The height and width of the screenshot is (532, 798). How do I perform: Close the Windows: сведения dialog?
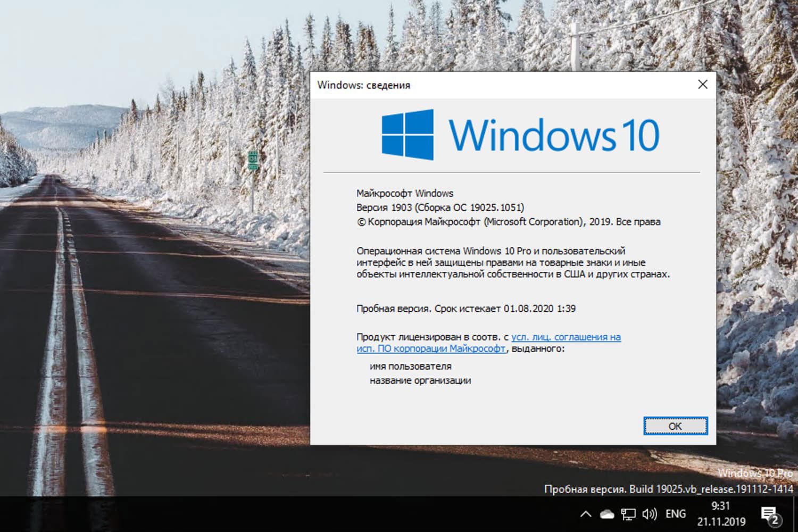pos(703,84)
